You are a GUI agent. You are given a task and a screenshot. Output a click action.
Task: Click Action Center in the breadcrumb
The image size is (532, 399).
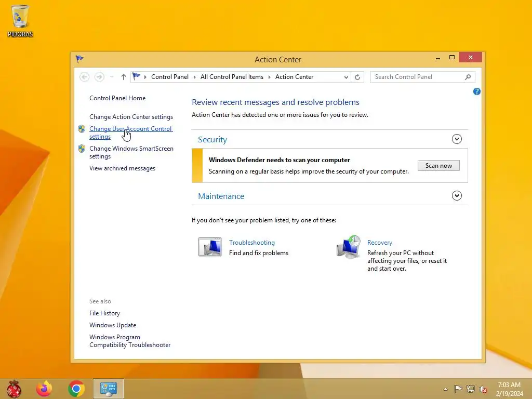(294, 77)
